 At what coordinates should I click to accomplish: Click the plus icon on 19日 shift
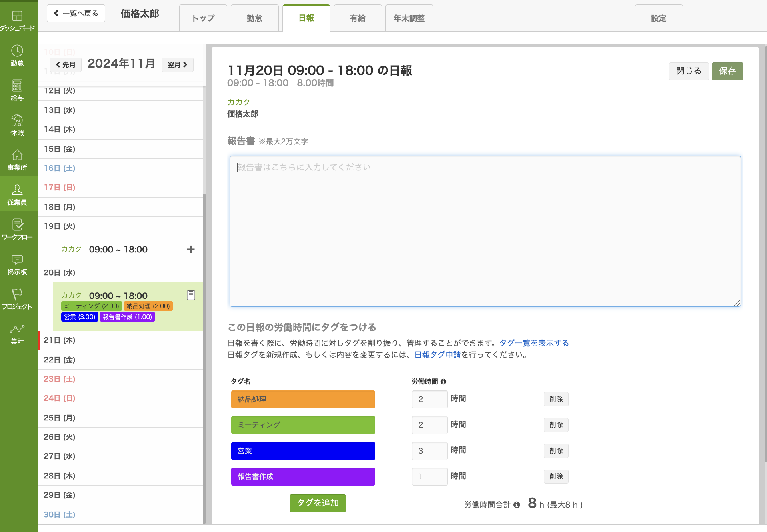pos(191,250)
